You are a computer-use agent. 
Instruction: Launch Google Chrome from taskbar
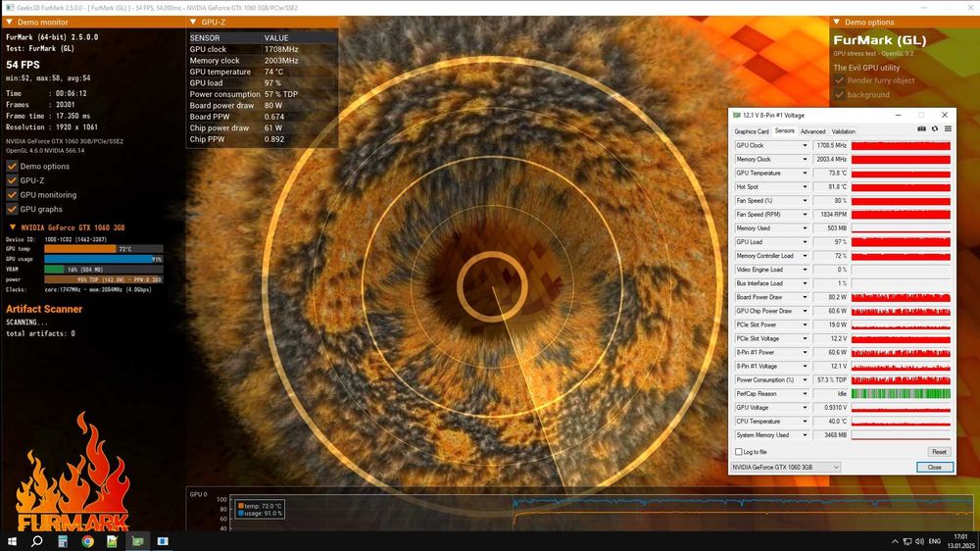tap(87, 541)
